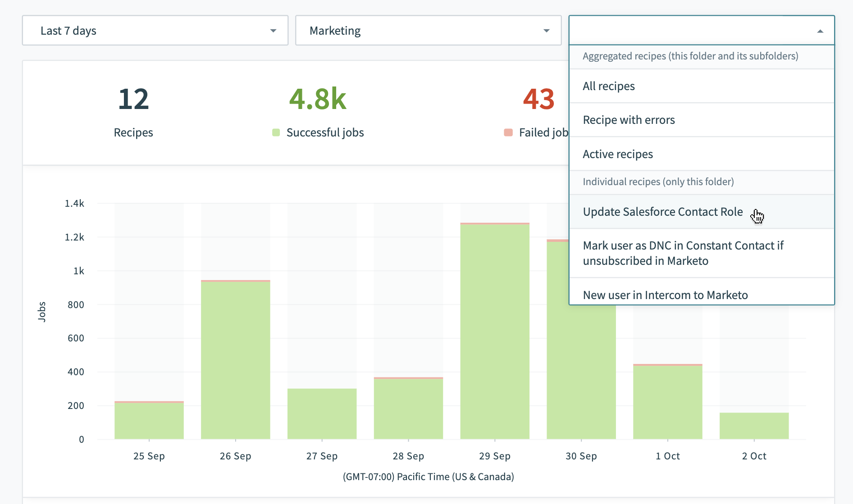Click the 2 Oct bar in chart
Viewport: 853px width, 504px height.
754,426
